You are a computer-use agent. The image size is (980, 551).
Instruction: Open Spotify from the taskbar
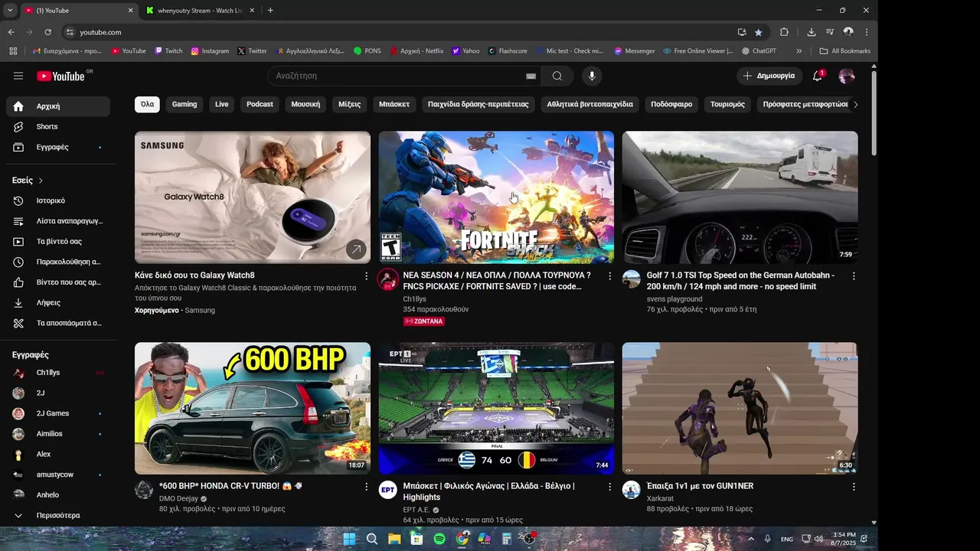[439, 539]
